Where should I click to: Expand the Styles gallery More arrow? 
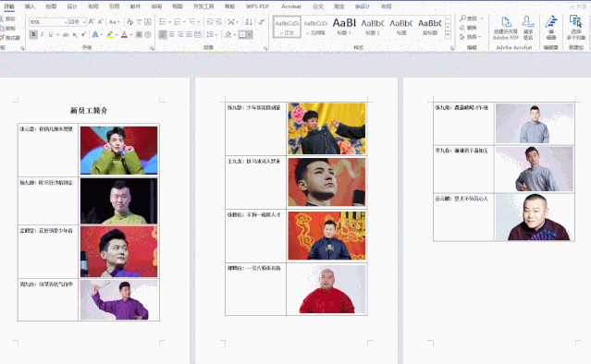pos(448,35)
